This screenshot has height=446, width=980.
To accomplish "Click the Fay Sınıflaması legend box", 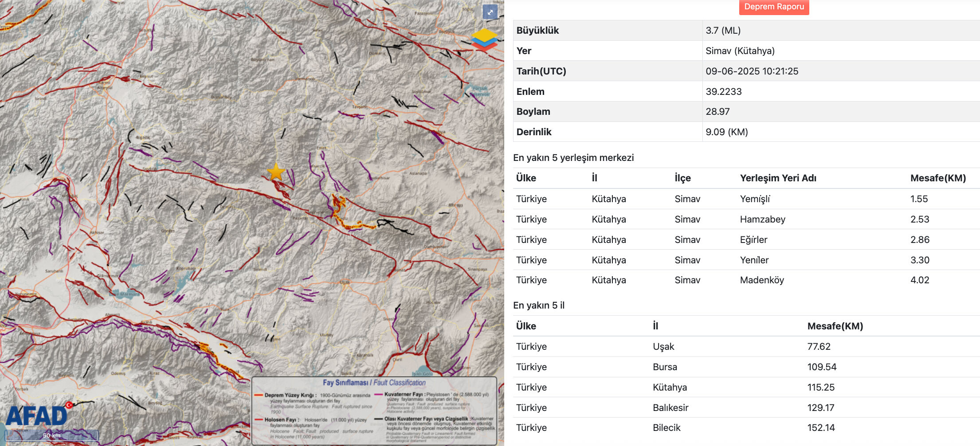I will [374, 410].
